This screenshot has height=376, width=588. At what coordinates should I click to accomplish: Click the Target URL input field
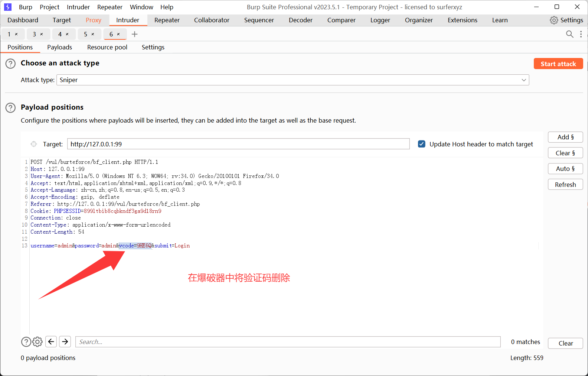238,144
